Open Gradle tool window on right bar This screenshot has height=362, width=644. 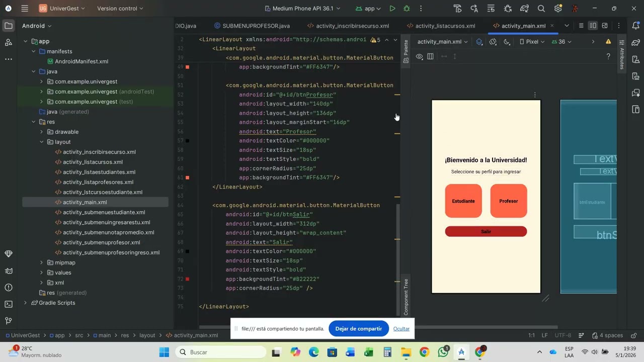coord(636,42)
